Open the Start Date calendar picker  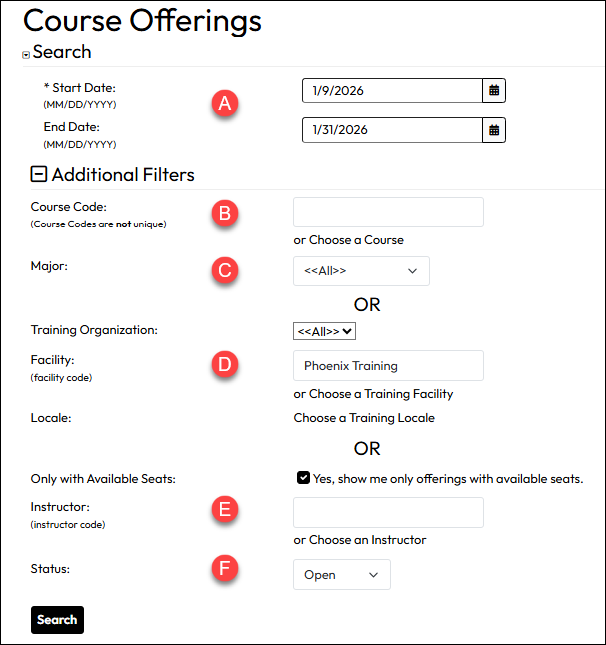point(494,91)
